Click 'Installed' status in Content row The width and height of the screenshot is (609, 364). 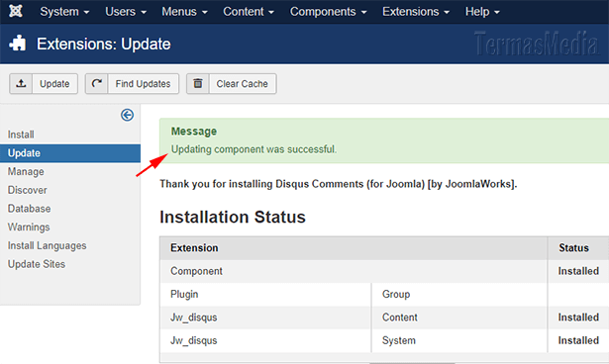(x=578, y=318)
